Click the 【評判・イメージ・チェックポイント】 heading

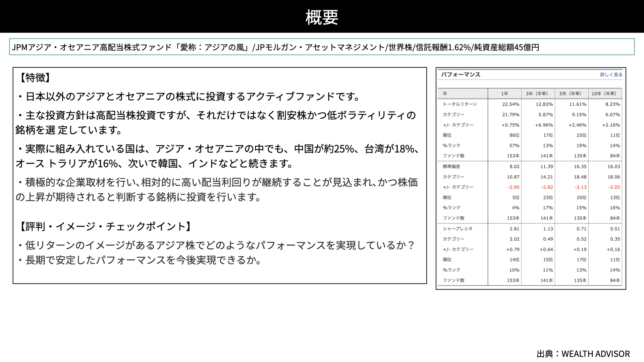[x=106, y=226]
